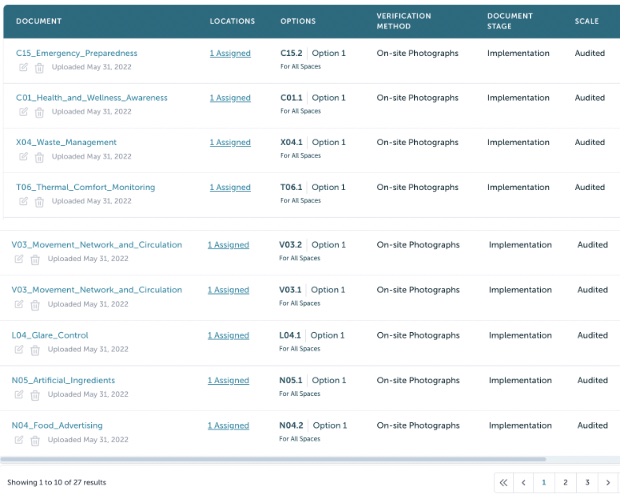Click the trash icon for L04_Glare_Control
The image size is (631, 503).
35,350
